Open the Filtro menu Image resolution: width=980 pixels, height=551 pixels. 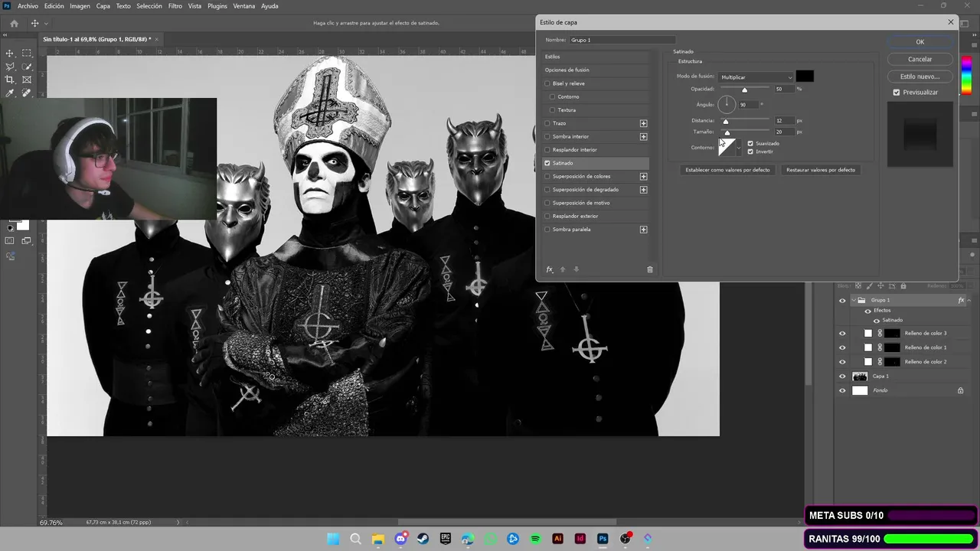coord(175,6)
